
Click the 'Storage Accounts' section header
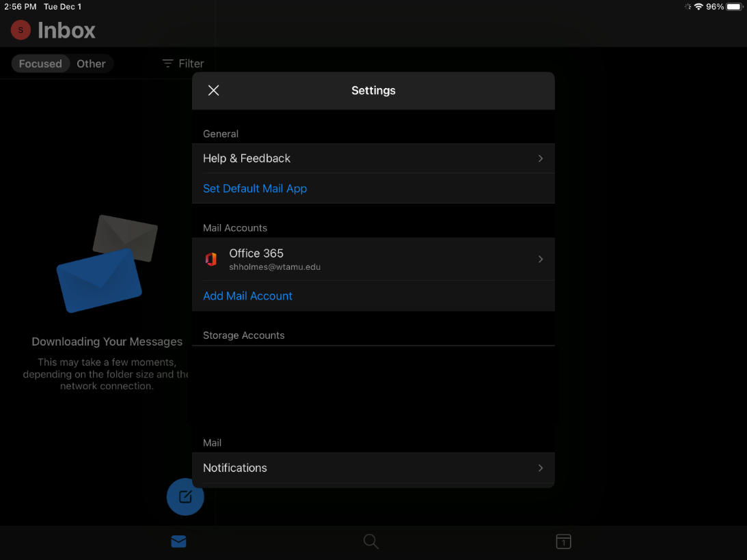(x=243, y=335)
